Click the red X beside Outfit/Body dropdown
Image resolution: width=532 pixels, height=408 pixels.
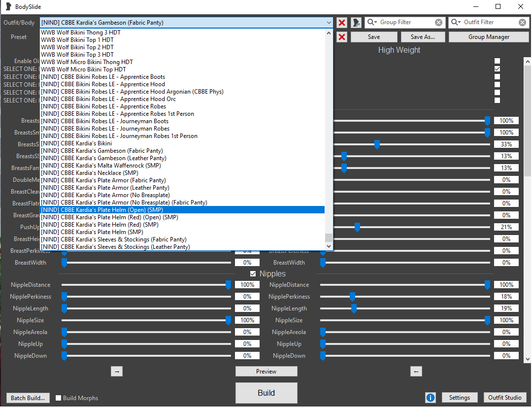[342, 23]
